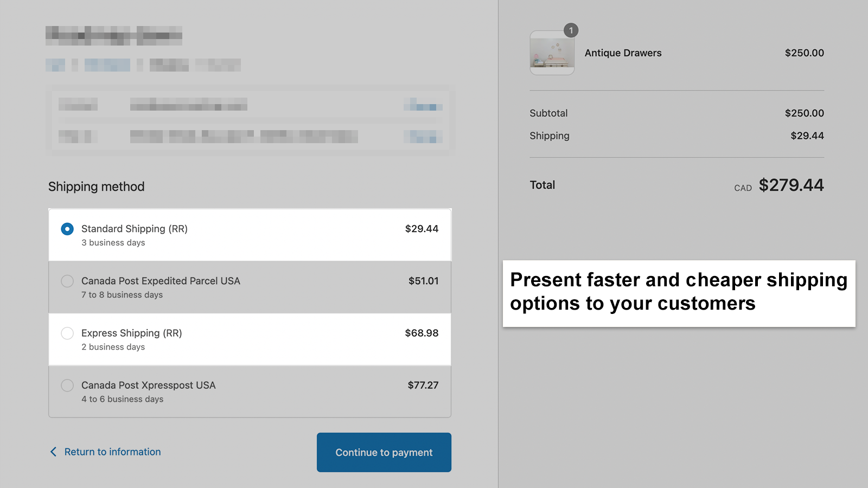Click the Shipping method section heading
This screenshot has width=868, height=488.
[96, 186]
